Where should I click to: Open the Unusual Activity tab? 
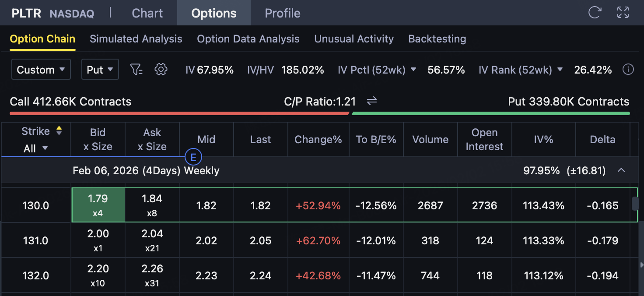353,39
